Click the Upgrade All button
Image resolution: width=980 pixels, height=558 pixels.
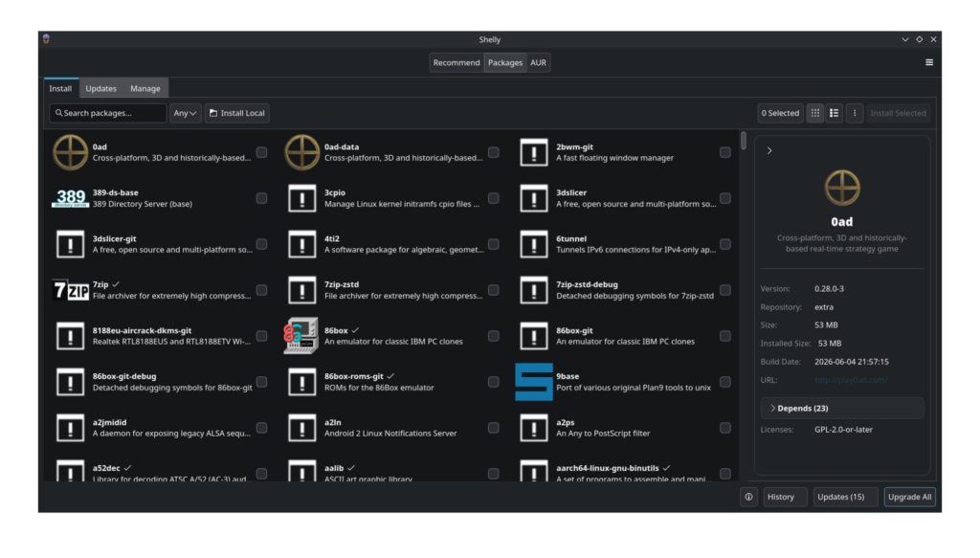(909, 497)
